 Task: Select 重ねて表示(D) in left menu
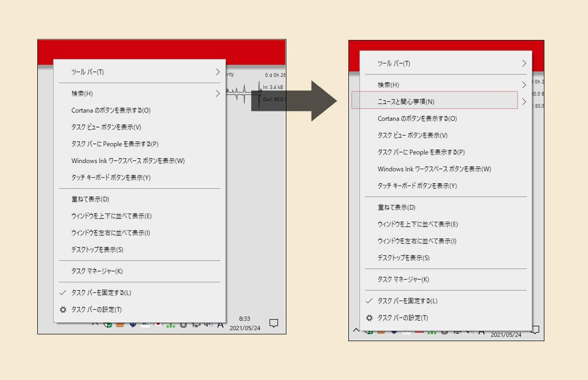click(139, 199)
